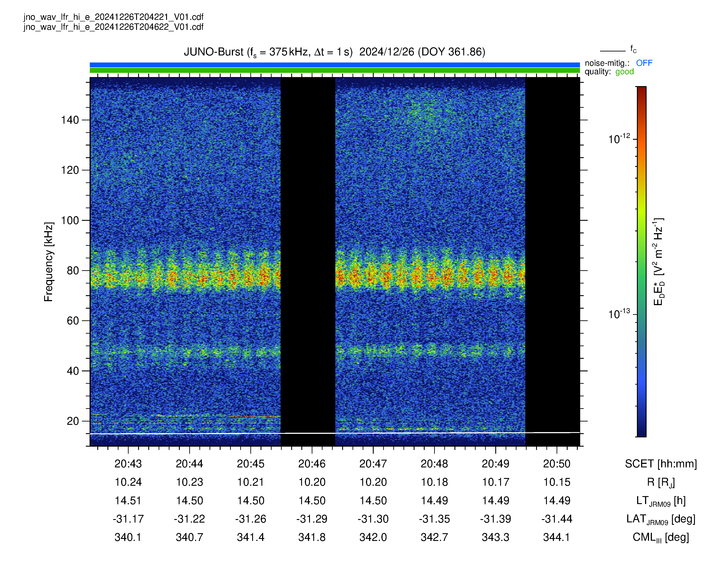This screenshot has height=563, width=728.
Task: Click the white fc line in spectrogram
Action: tap(335, 433)
